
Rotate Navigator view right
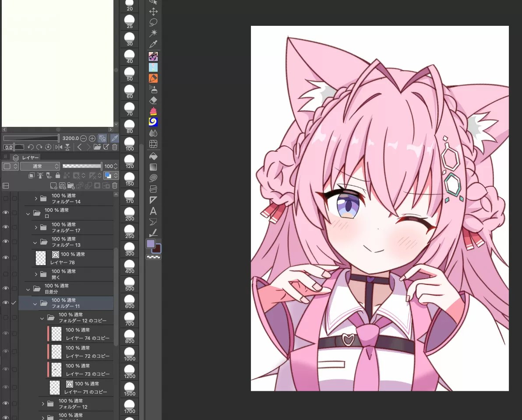click(x=39, y=147)
